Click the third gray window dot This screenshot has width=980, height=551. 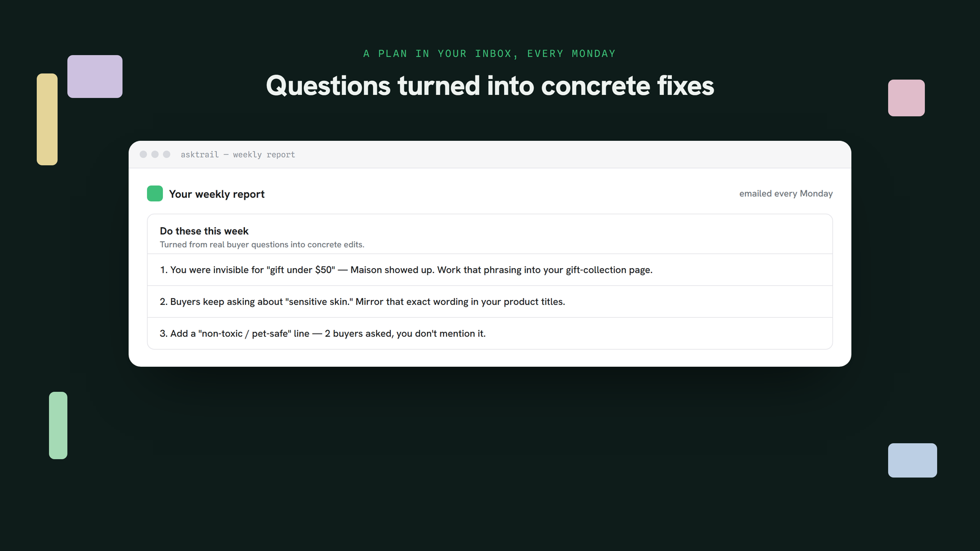tap(167, 154)
